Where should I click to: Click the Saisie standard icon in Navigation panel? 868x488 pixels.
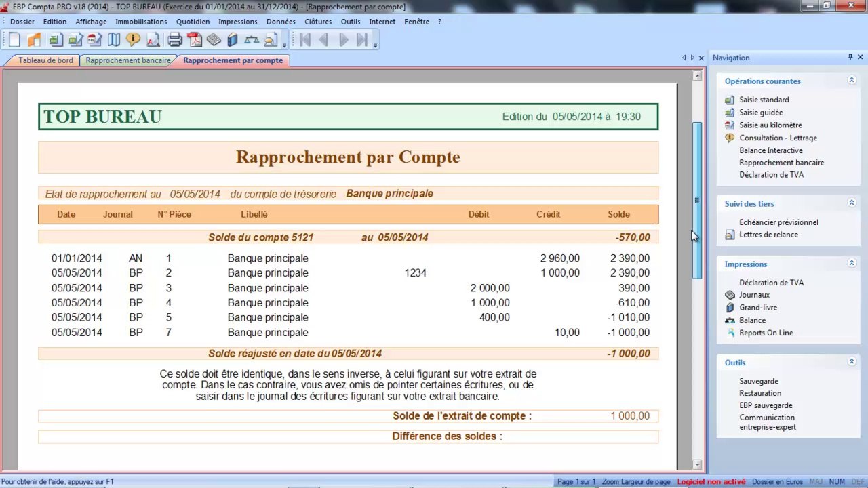pyautogui.click(x=730, y=100)
